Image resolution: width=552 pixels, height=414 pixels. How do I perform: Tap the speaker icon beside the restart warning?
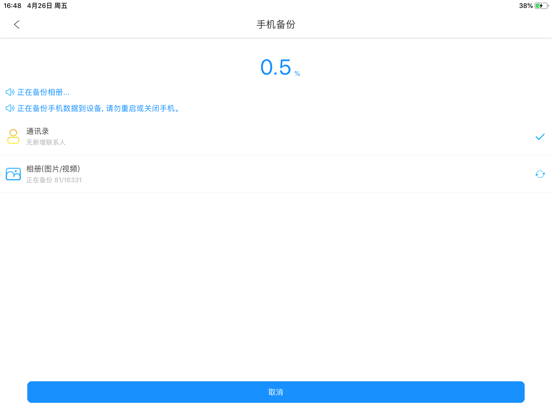[x=10, y=108]
